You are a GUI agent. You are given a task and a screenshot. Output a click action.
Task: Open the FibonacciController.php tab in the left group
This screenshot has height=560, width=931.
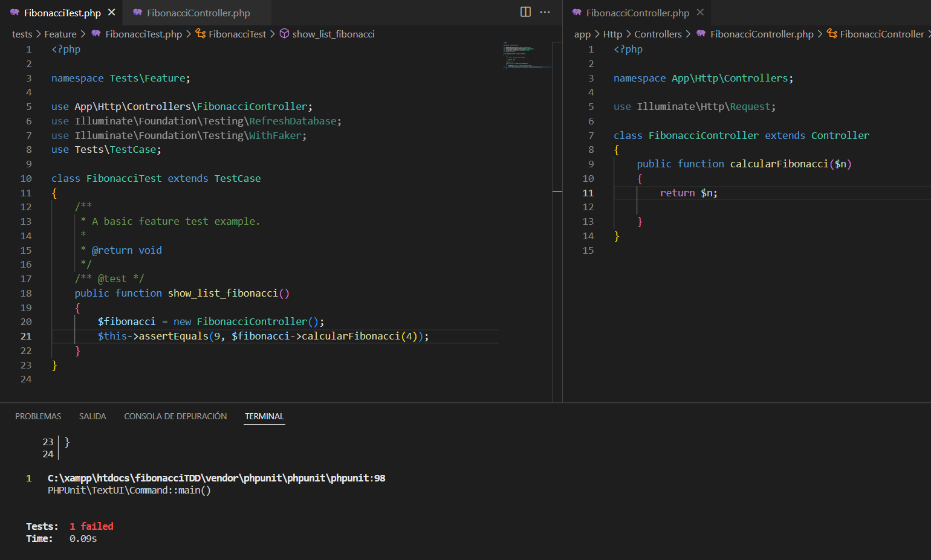(198, 13)
